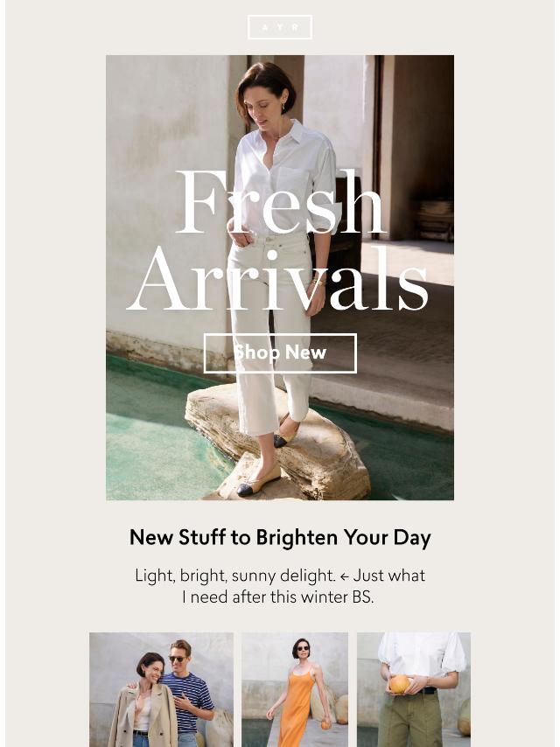The width and height of the screenshot is (560, 747).
Task: Click "I need after this winter BS." line
Action: 278,597
